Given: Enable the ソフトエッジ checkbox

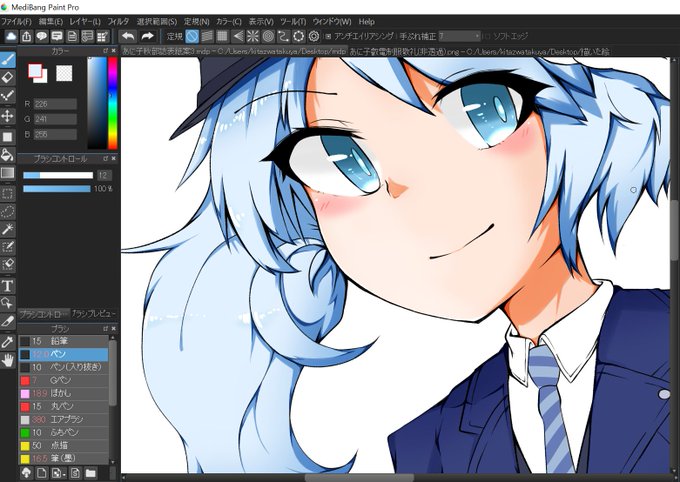Looking at the screenshot, I should 487,36.
